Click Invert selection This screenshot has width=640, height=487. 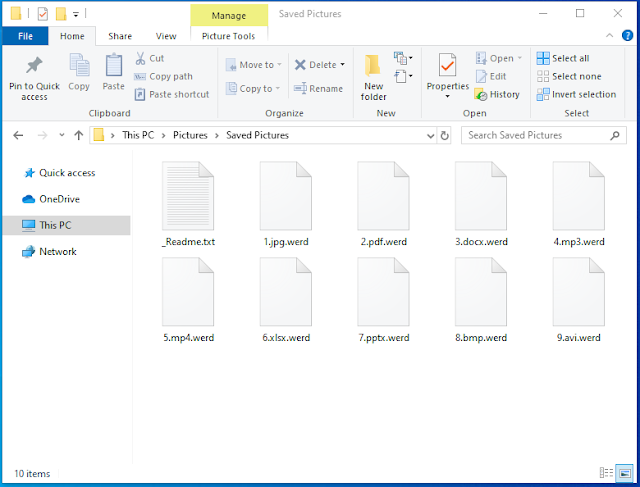pyautogui.click(x=576, y=94)
